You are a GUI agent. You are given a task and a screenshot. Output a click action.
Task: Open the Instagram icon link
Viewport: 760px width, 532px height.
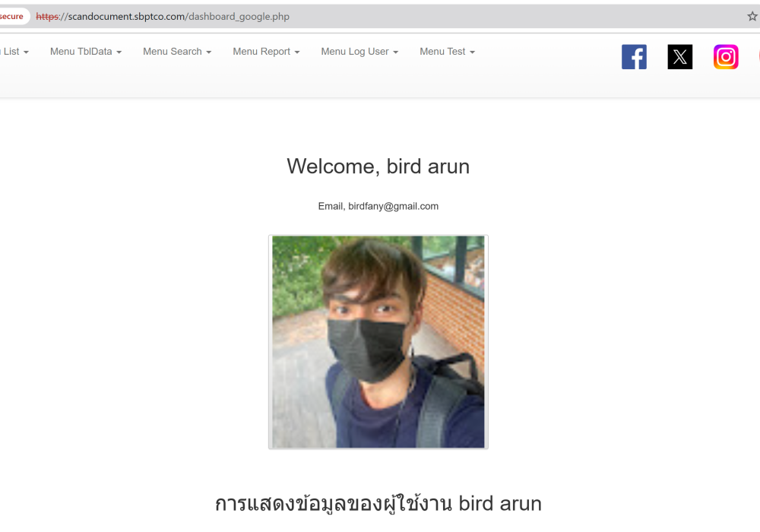point(726,57)
